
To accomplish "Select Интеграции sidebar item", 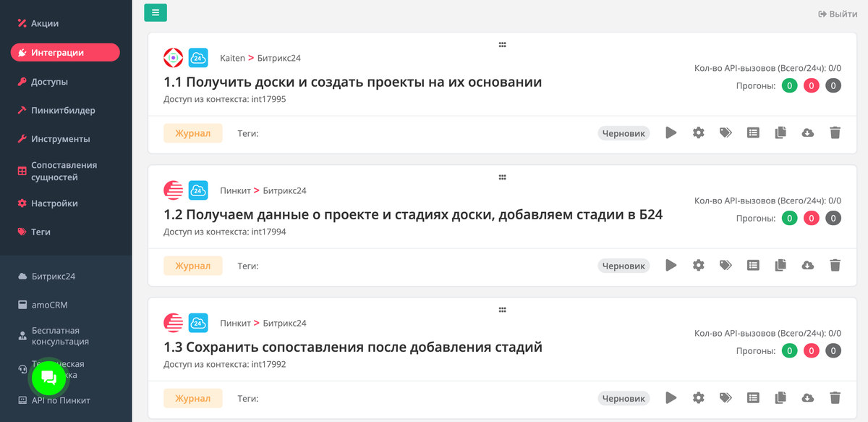I will pyautogui.click(x=65, y=52).
